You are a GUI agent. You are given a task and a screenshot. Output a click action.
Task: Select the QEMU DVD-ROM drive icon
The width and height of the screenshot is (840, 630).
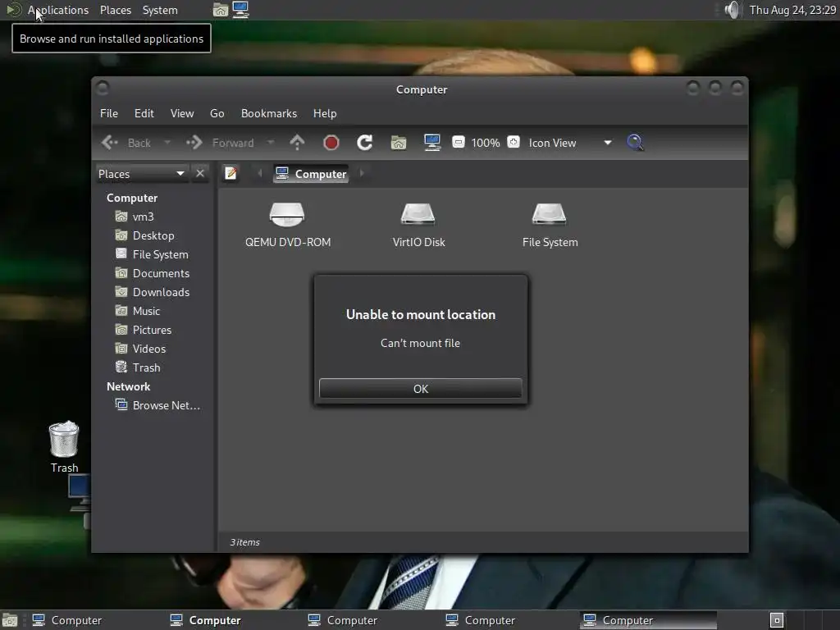pos(288,225)
